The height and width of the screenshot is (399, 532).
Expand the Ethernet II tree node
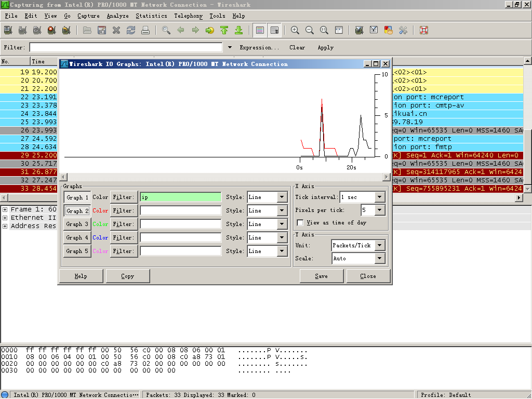[x=5, y=218]
